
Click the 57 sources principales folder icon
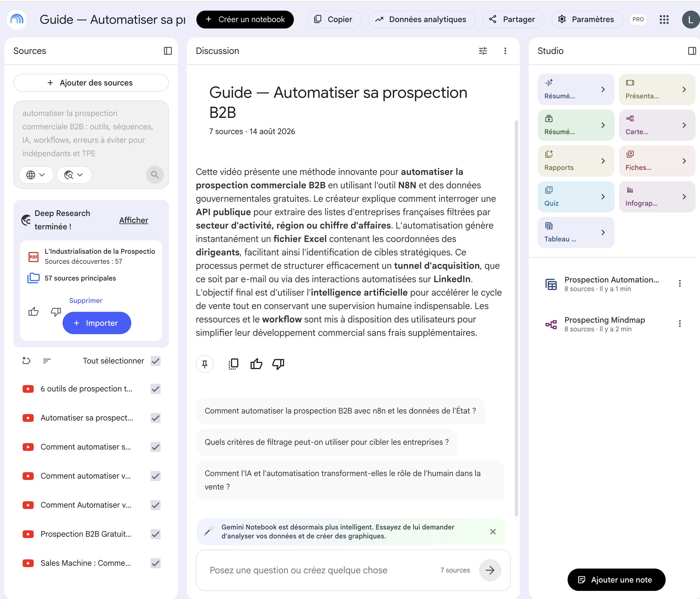pos(34,278)
